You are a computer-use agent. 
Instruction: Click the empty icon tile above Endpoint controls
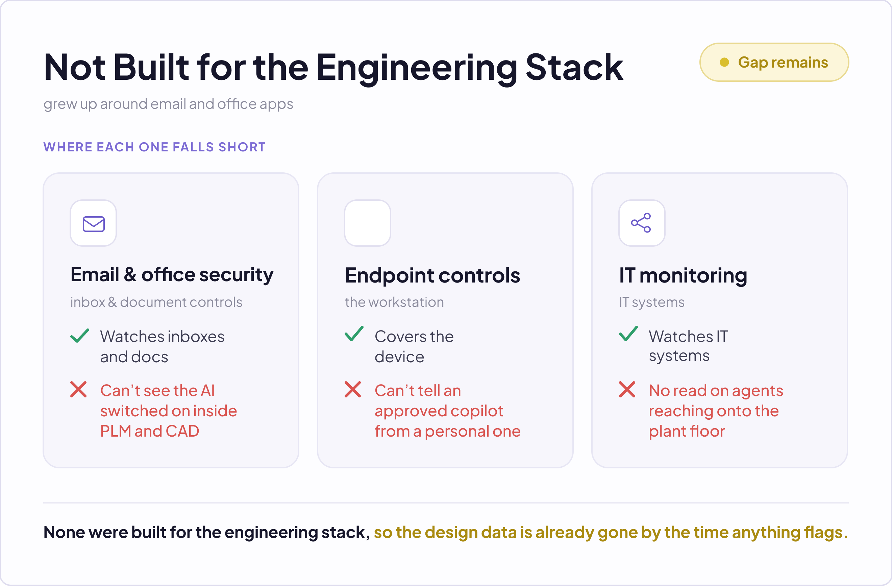pyautogui.click(x=368, y=223)
